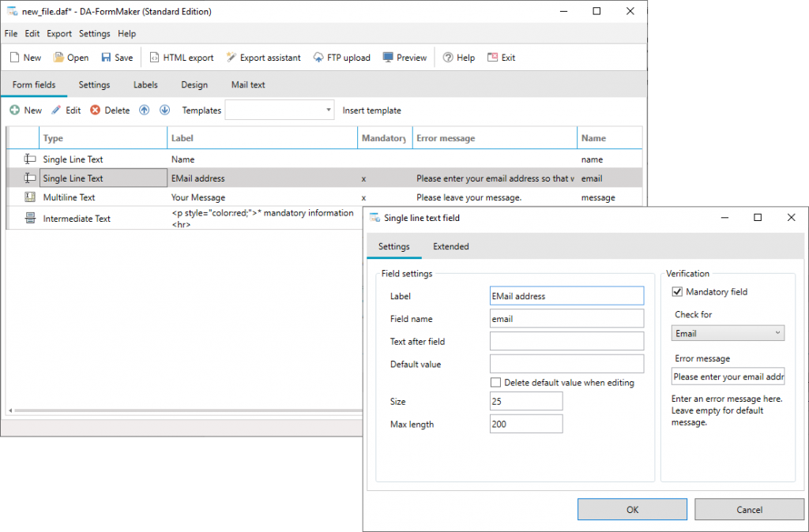Exit the application via the toolbar Exit icon
Image resolution: width=809 pixels, height=532 pixels.
[492, 57]
